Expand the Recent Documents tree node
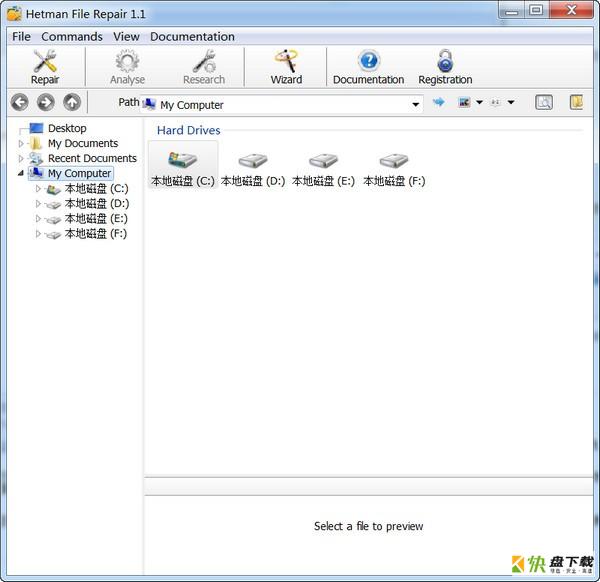Screen dimensions: 600x582 point(21,158)
